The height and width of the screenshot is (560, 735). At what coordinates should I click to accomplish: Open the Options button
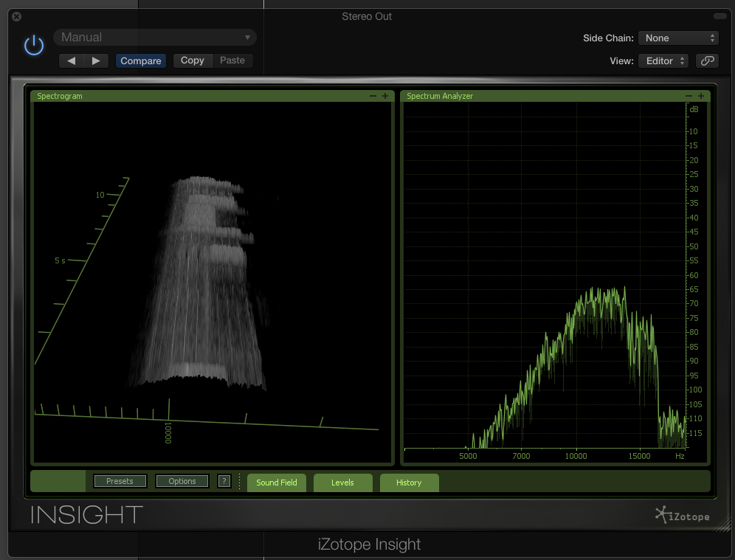pos(182,481)
